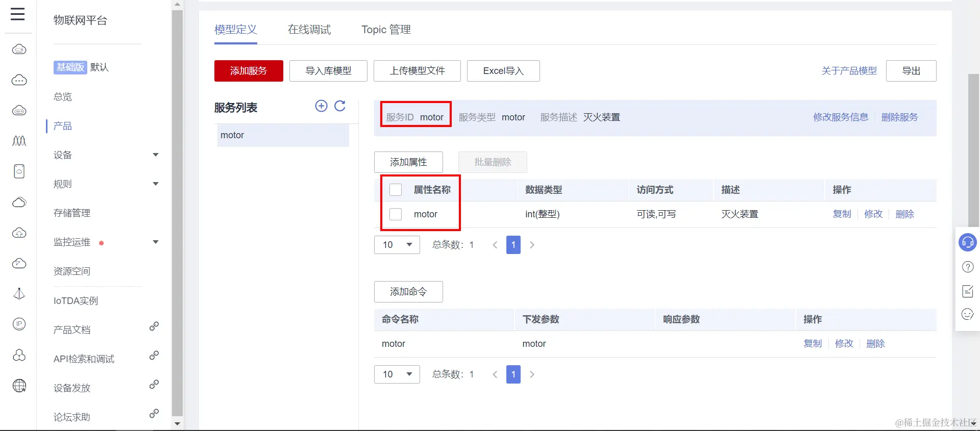Open the 关于产品模型 link
The height and width of the screenshot is (431, 980).
coord(849,71)
